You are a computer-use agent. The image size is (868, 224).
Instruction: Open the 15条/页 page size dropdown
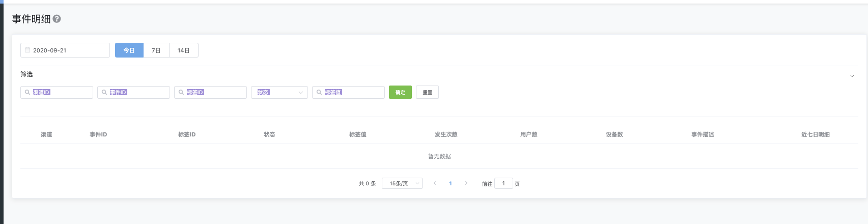click(402, 183)
